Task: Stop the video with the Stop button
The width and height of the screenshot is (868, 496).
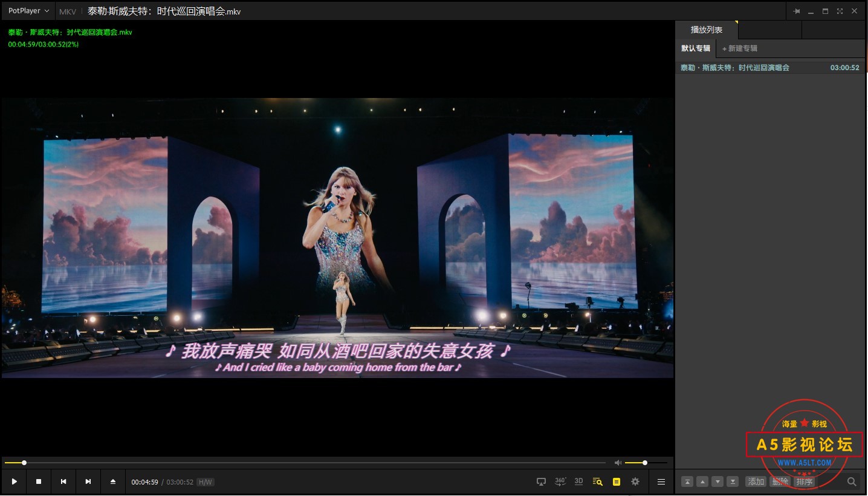Action: click(39, 481)
